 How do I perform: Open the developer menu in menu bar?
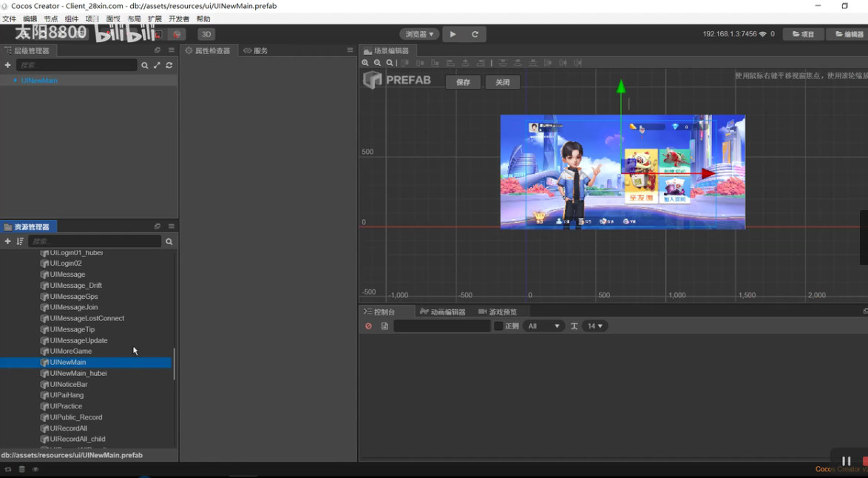click(179, 18)
